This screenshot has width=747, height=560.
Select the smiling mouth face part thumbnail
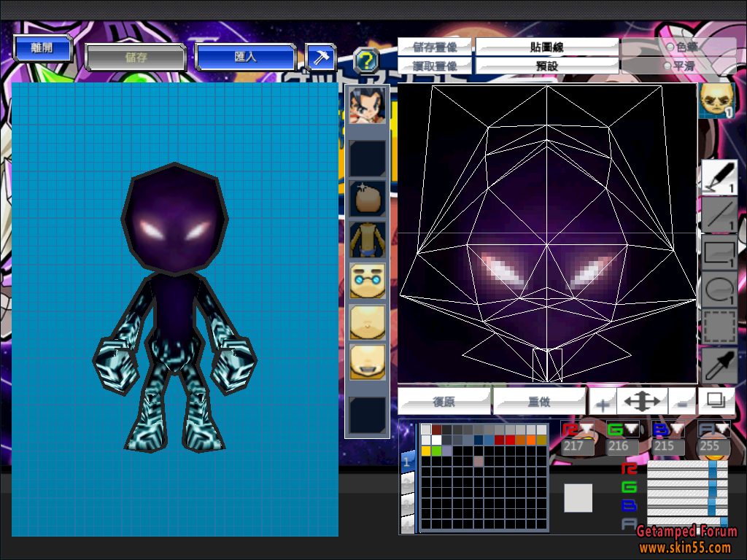point(368,362)
